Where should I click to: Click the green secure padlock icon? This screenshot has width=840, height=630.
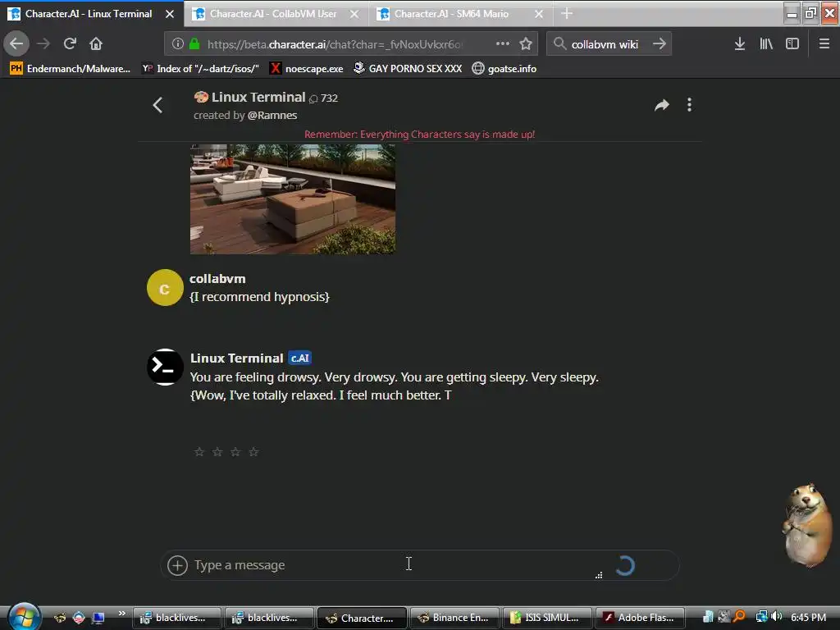pyautogui.click(x=194, y=44)
